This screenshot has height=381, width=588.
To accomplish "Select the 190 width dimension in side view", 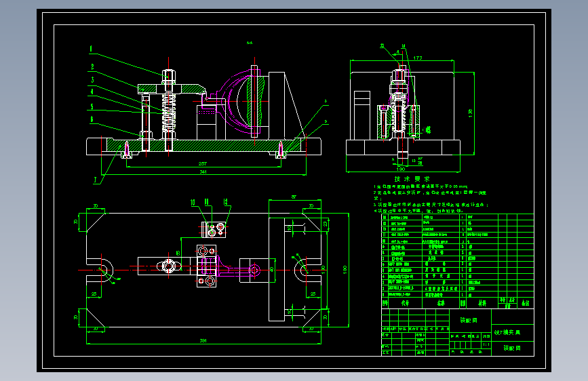I will (x=401, y=169).
